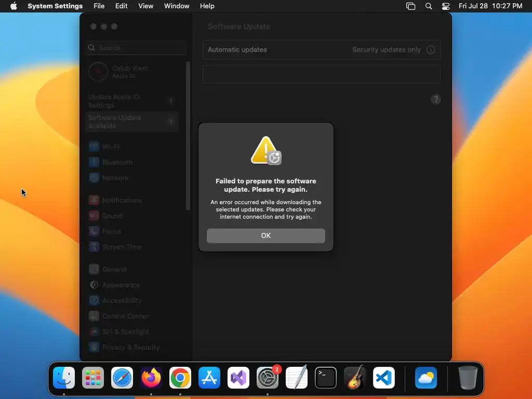The height and width of the screenshot is (399, 532).
Task: Click the help question mark button
Action: pyautogui.click(x=436, y=99)
